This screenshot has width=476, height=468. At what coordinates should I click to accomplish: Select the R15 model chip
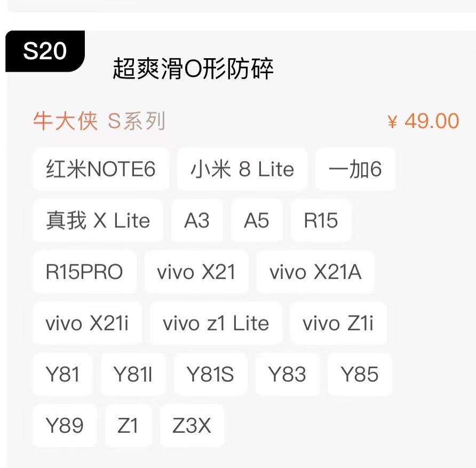[321, 221]
